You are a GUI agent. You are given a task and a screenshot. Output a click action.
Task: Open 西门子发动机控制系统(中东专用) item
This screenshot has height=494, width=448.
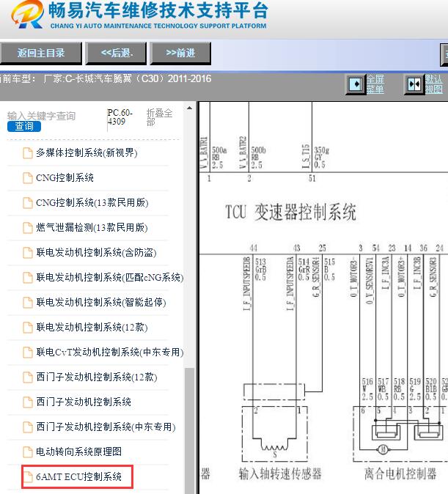point(106,427)
